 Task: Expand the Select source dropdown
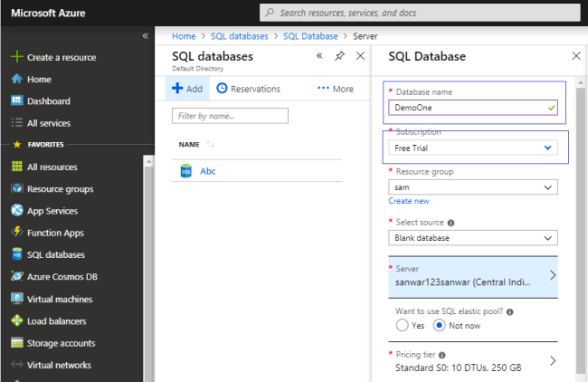pyautogui.click(x=473, y=238)
